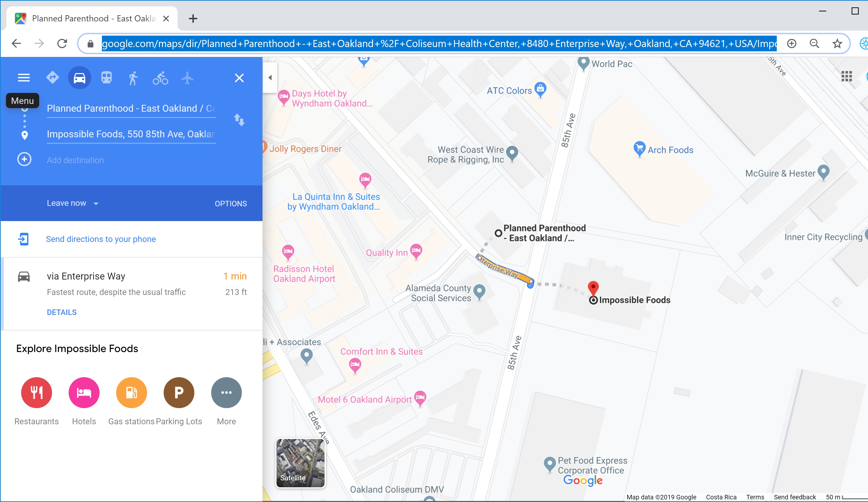Swap starting point and destination

(x=239, y=120)
